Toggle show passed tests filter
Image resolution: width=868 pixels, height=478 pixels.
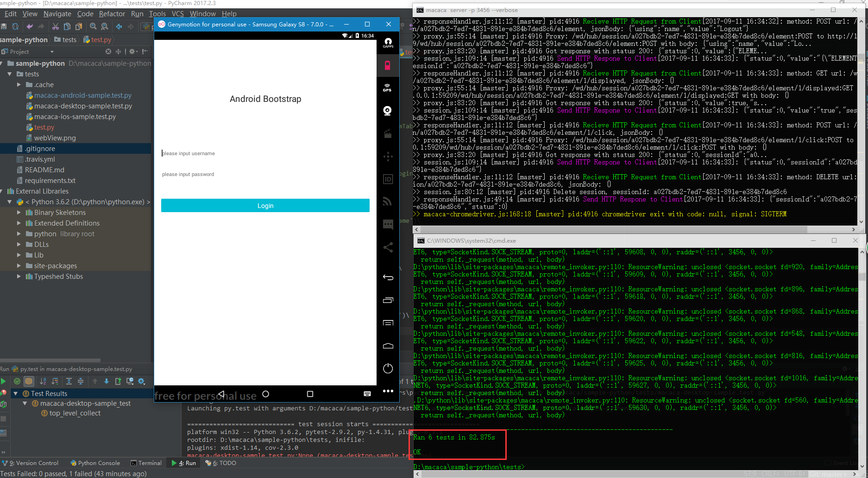coord(17,381)
